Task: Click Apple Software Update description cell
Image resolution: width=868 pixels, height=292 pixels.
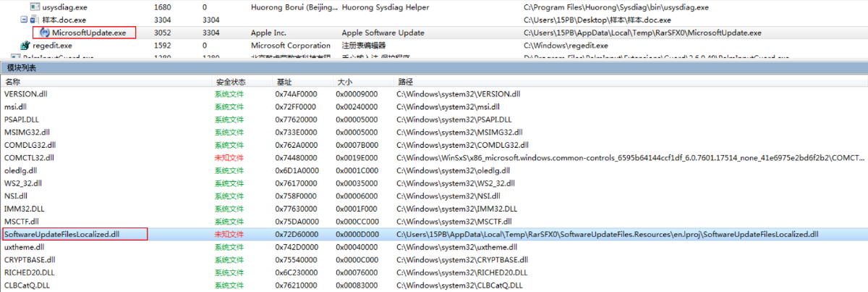Action: pyautogui.click(x=383, y=33)
